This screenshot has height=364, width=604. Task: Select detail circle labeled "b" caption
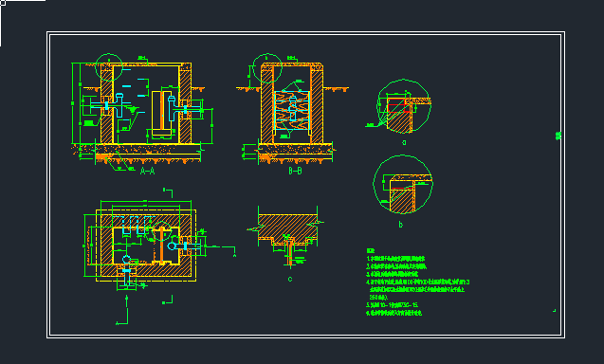click(x=400, y=224)
